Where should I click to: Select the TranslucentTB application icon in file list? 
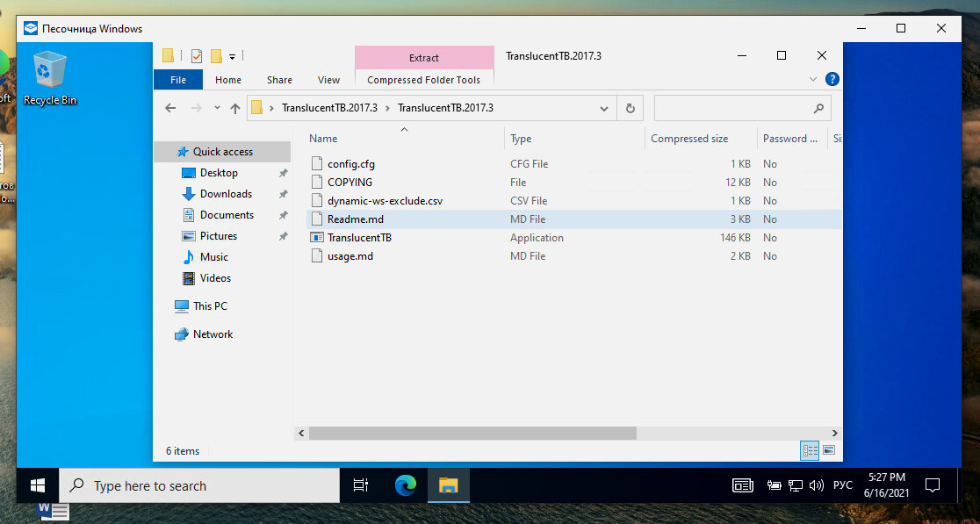(x=317, y=238)
